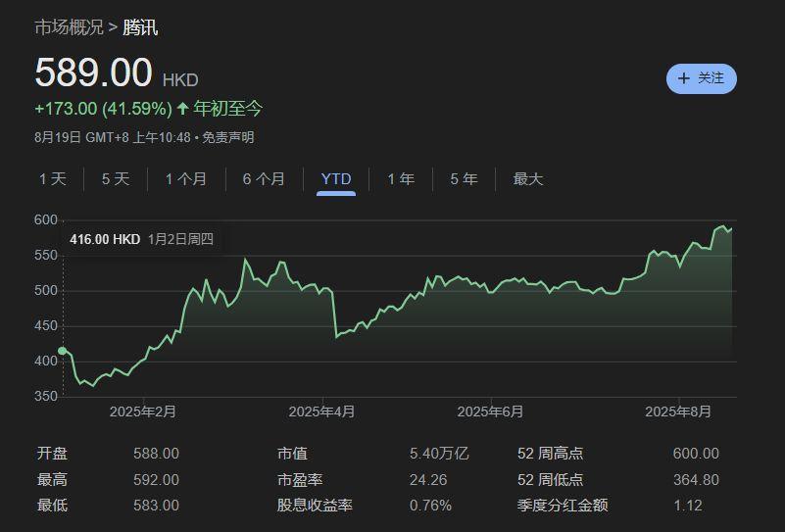Click the 最低 value 583.00

[156, 505]
